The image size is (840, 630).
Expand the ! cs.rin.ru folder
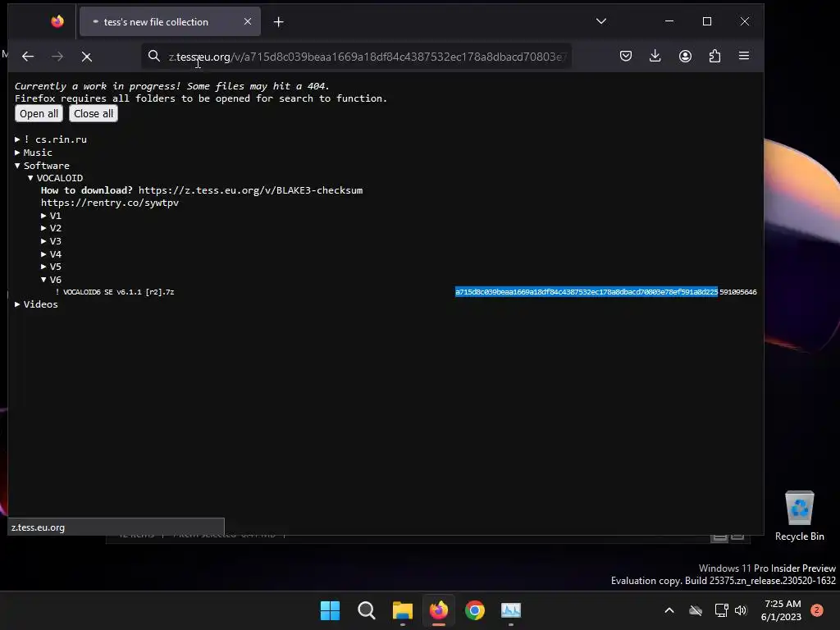[51, 139]
